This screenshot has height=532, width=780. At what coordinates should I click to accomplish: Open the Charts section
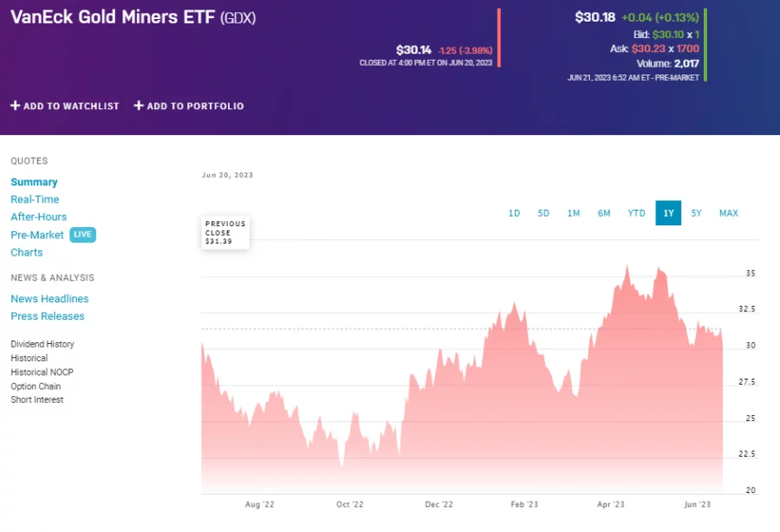(26, 252)
